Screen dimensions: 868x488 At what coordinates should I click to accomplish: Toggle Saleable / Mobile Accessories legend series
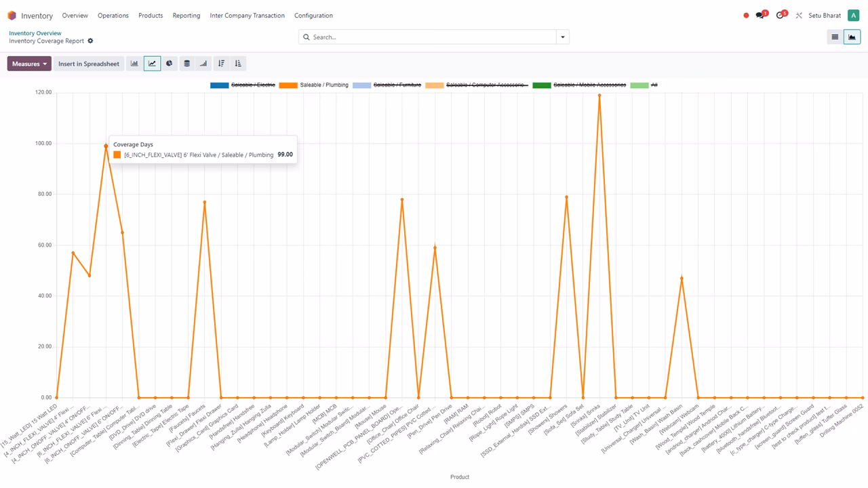[579, 85]
